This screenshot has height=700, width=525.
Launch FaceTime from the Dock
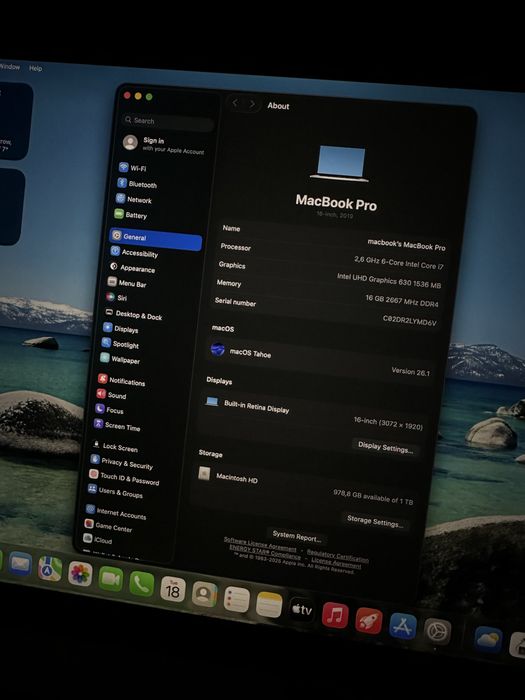(111, 579)
